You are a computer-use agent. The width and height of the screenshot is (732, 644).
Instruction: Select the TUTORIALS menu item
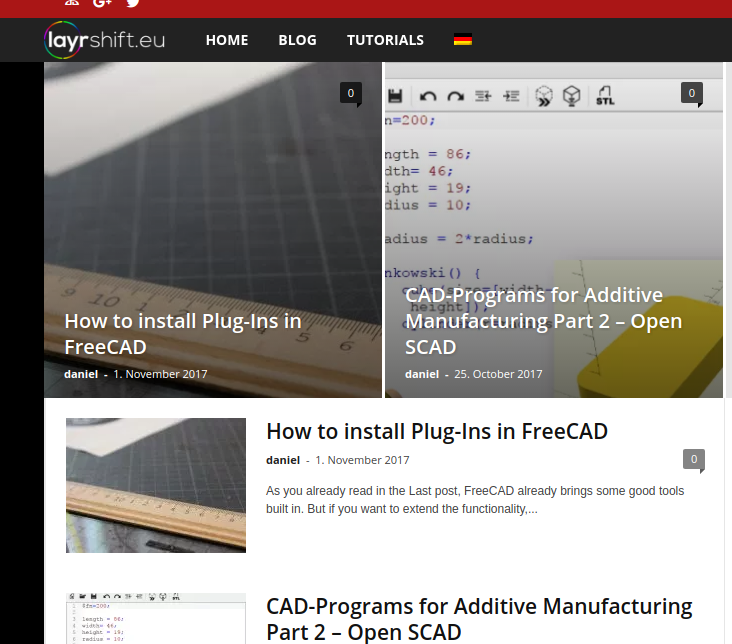click(x=385, y=40)
